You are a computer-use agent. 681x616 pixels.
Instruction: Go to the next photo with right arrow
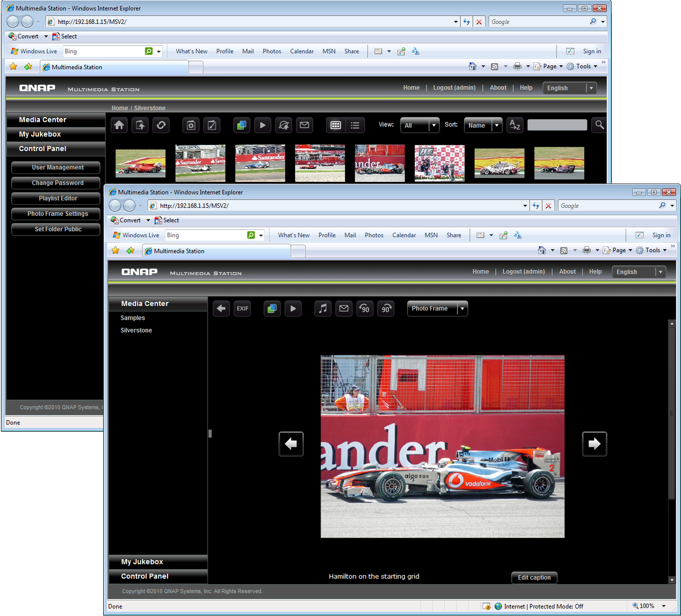(x=594, y=444)
